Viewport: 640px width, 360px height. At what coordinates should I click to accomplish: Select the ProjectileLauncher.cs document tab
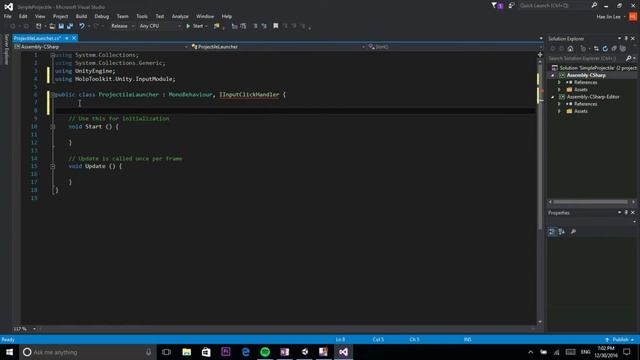[x=37, y=38]
